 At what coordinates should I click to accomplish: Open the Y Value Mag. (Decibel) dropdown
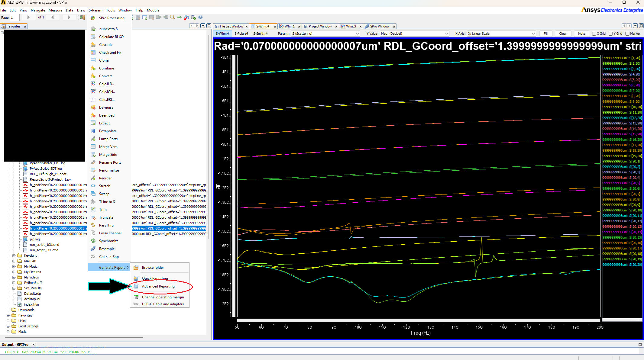click(414, 34)
